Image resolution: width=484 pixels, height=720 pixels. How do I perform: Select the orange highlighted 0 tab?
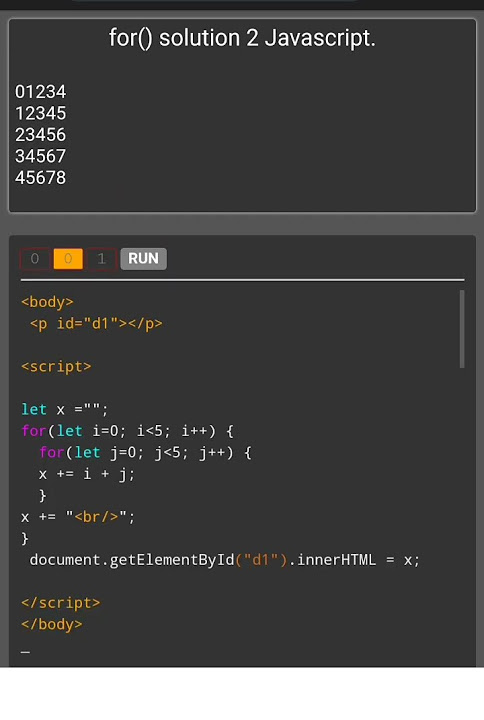68,259
